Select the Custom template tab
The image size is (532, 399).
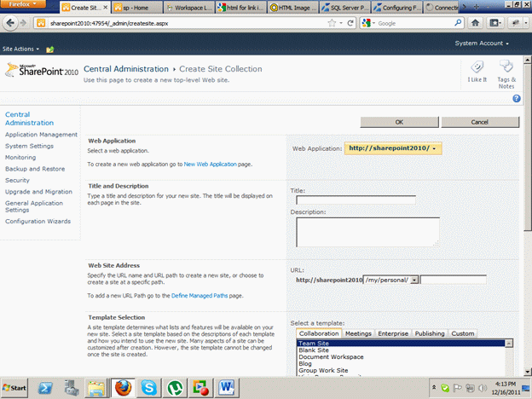coord(463,333)
